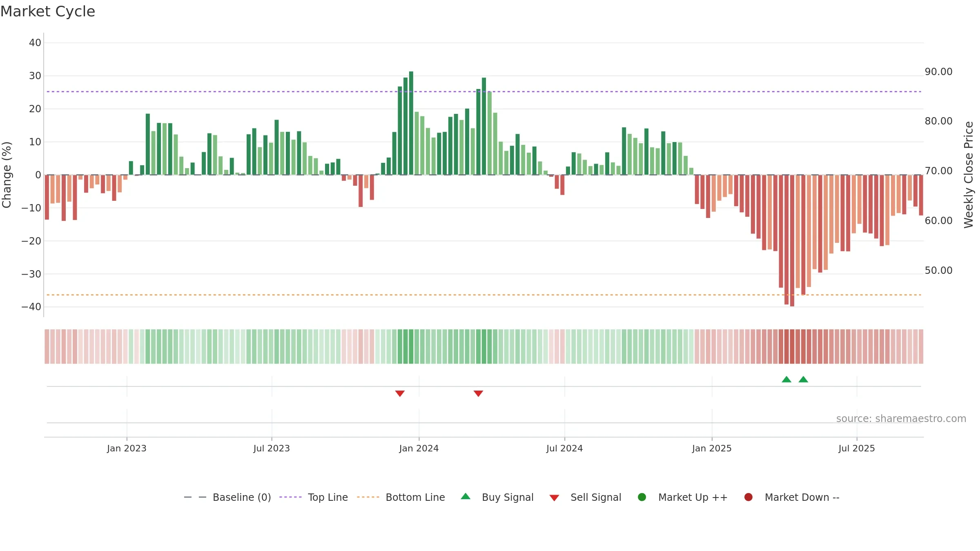Viewport: 980px width, 551px height.
Task: Click the Market Down -- red circle legend icon
Action: click(x=748, y=497)
